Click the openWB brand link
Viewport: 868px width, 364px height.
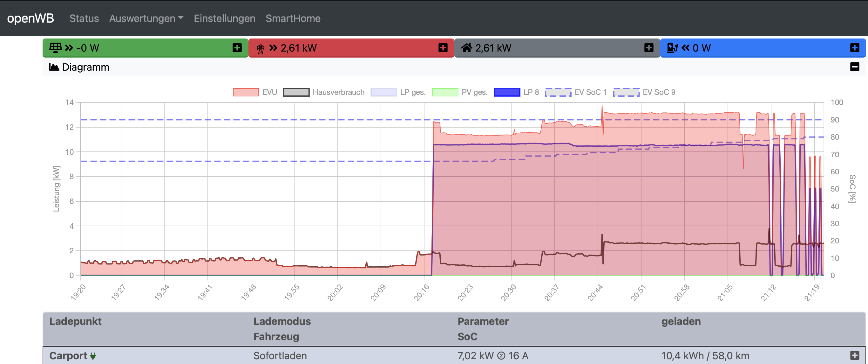pos(30,18)
